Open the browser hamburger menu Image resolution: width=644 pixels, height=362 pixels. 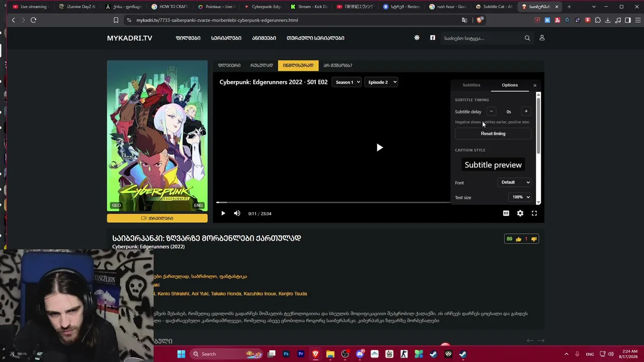point(638,20)
